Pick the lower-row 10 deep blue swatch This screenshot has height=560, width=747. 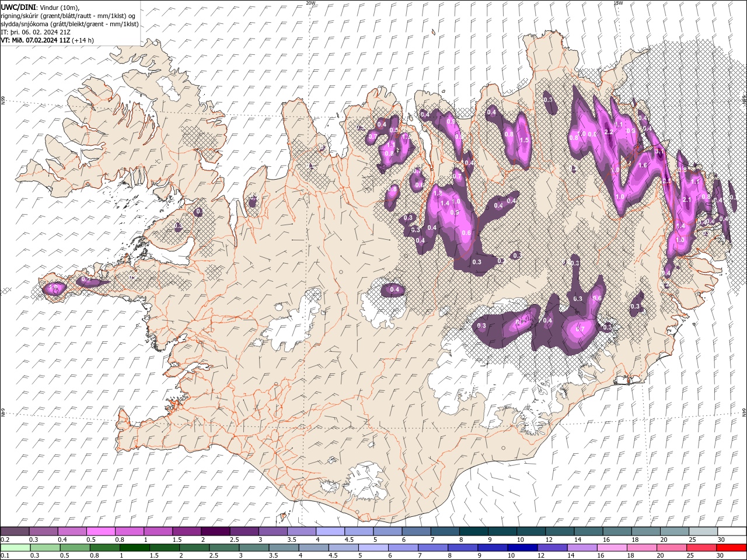click(522, 548)
